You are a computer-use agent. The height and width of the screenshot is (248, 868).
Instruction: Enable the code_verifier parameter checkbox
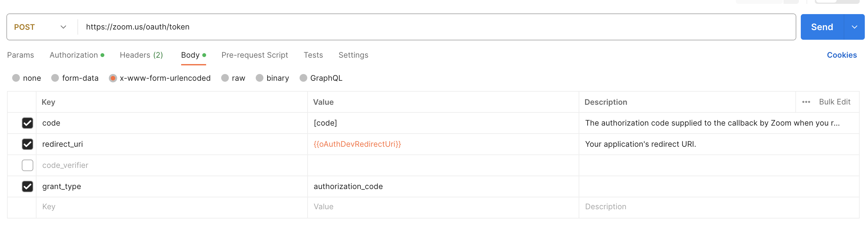click(x=27, y=165)
